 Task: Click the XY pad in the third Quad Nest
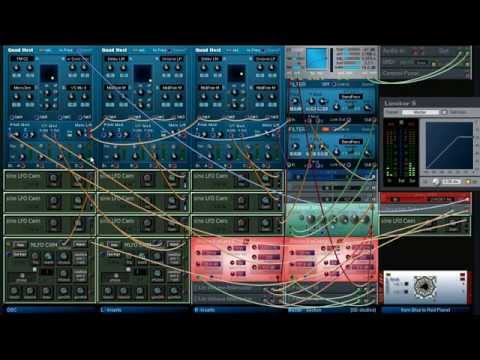click(236, 74)
